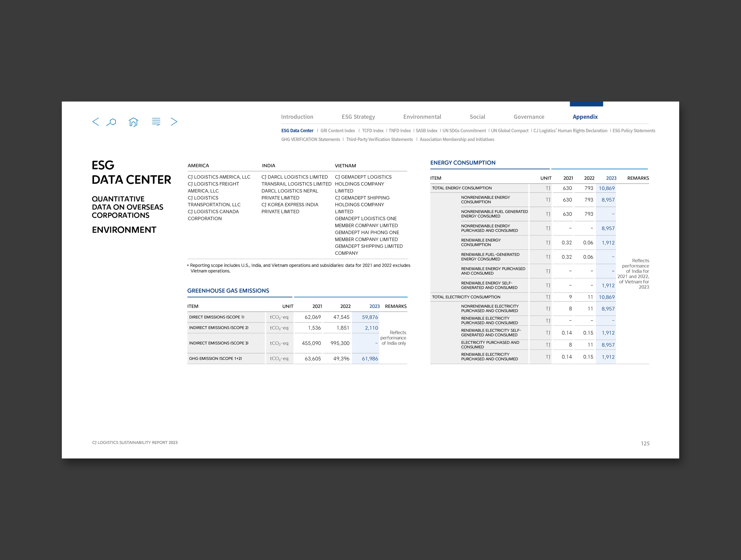Click 2023 header in greenhouse gas table

tap(375, 306)
